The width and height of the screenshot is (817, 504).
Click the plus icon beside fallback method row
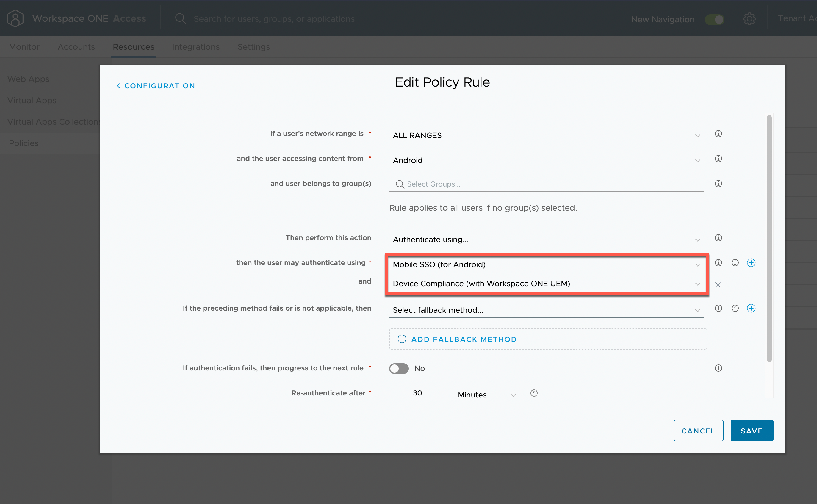click(751, 308)
